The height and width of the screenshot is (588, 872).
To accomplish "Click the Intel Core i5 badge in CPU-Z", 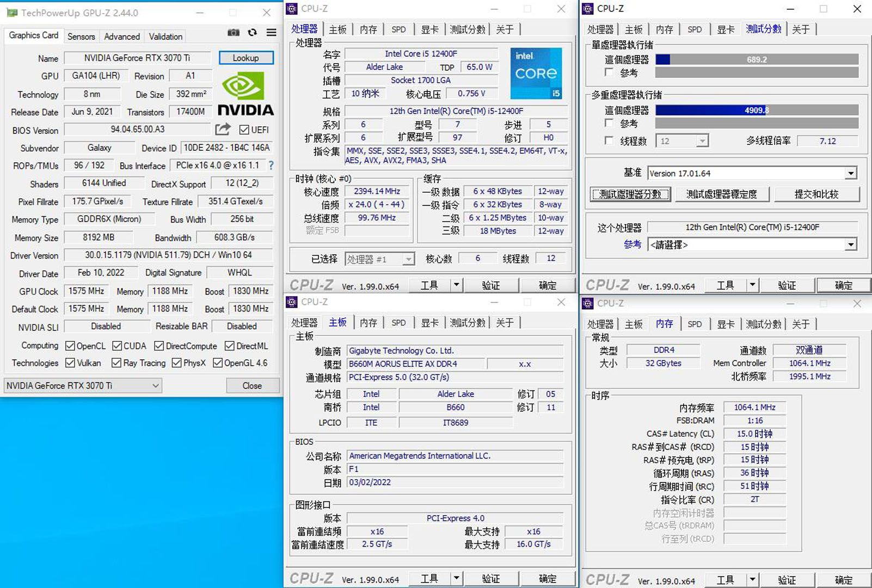I will [x=536, y=72].
